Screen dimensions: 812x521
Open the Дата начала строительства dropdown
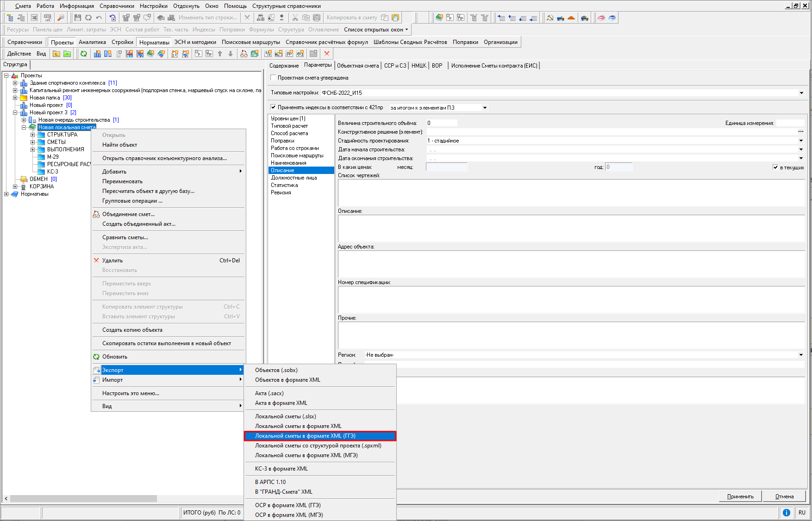(x=801, y=149)
